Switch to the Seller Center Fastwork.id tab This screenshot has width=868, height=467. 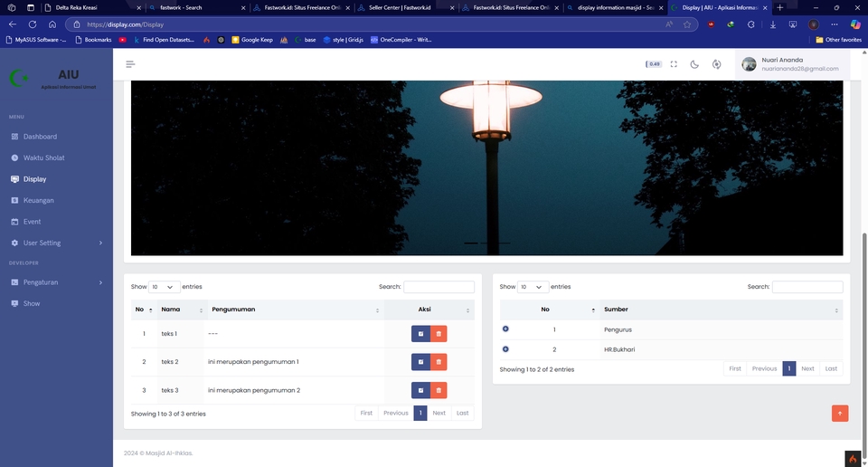406,8
